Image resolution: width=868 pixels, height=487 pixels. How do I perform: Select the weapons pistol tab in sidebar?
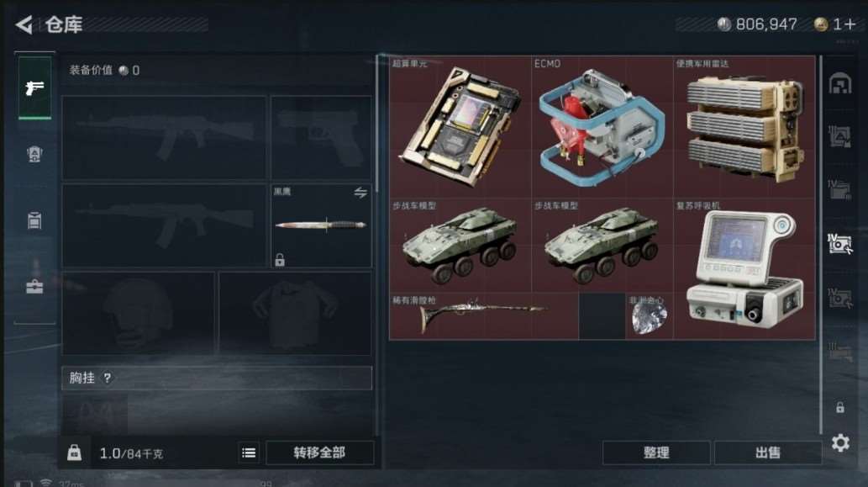click(35, 87)
